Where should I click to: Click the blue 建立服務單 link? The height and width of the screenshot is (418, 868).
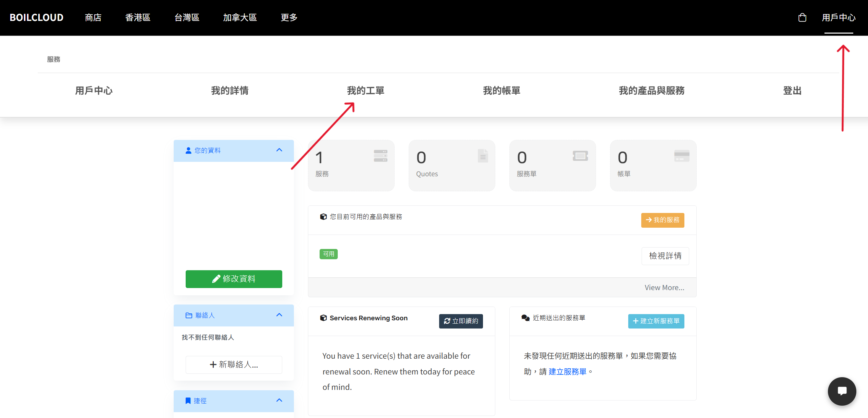(568, 371)
